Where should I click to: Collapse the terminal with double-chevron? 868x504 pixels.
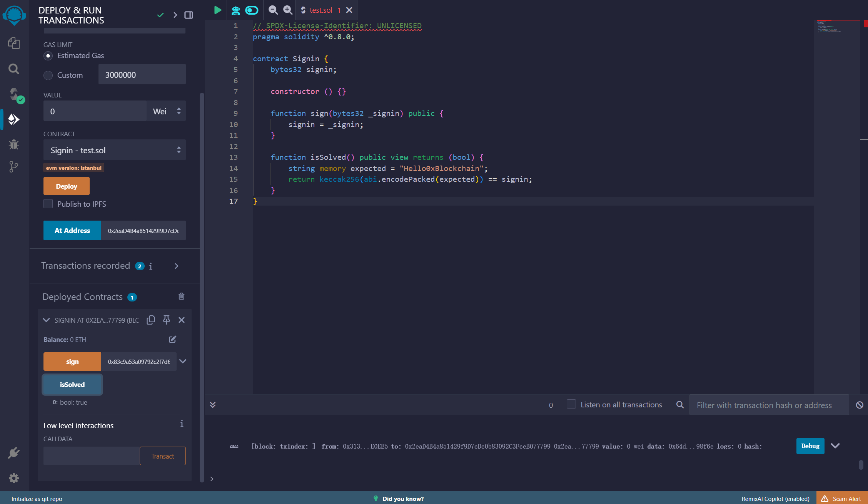[x=213, y=405]
